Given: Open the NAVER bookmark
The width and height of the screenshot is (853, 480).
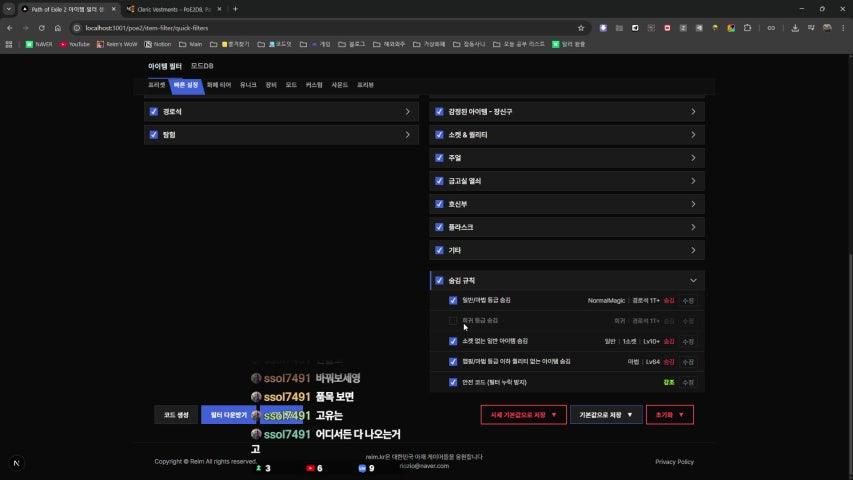Looking at the screenshot, I should coord(39,44).
